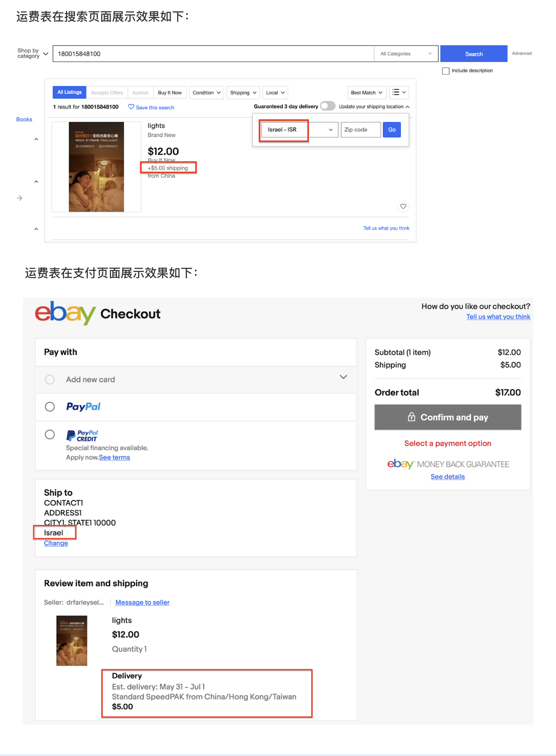Click Tell us what you think on Checkout
Screen dimensions: 556x756
click(x=498, y=316)
